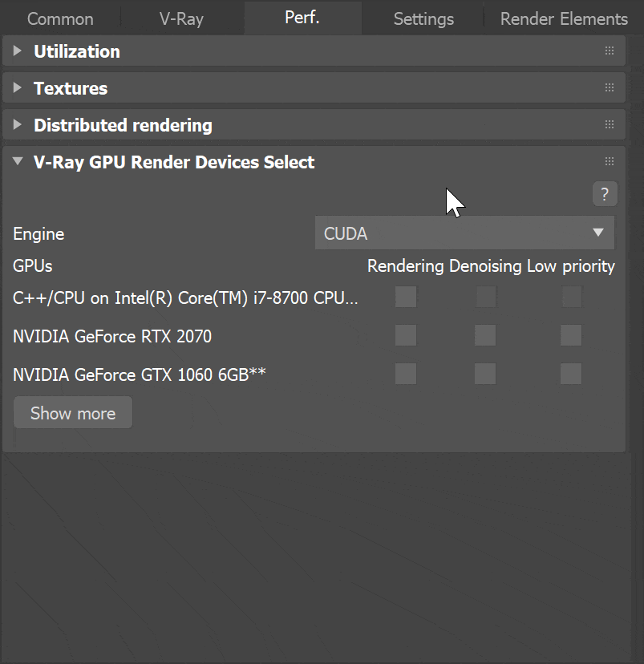
Task: Click the drag handle on V-Ray GPU Render Devices
Action: [610, 160]
